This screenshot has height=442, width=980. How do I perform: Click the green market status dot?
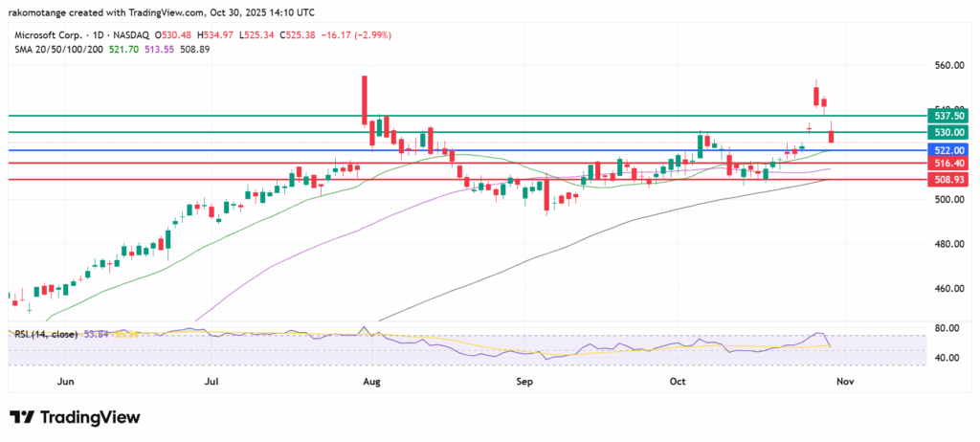click(151, 35)
